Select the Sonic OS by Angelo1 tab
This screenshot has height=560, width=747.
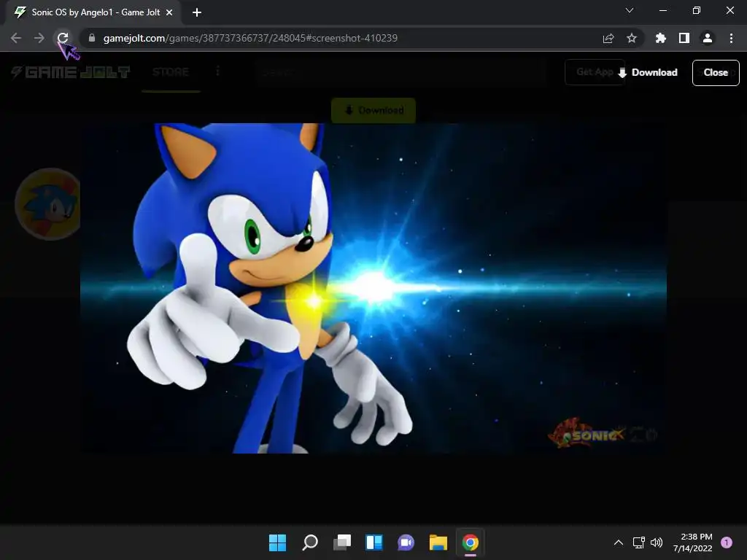pyautogui.click(x=94, y=12)
